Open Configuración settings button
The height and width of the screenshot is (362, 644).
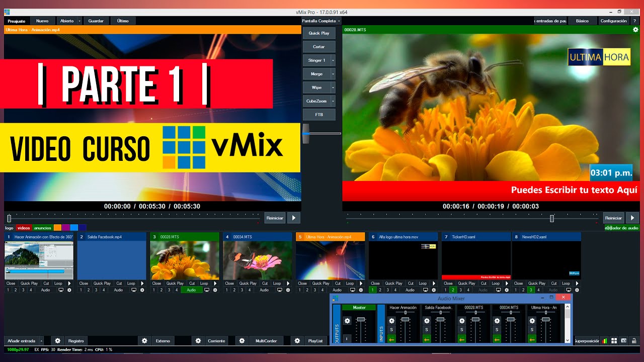click(x=613, y=21)
